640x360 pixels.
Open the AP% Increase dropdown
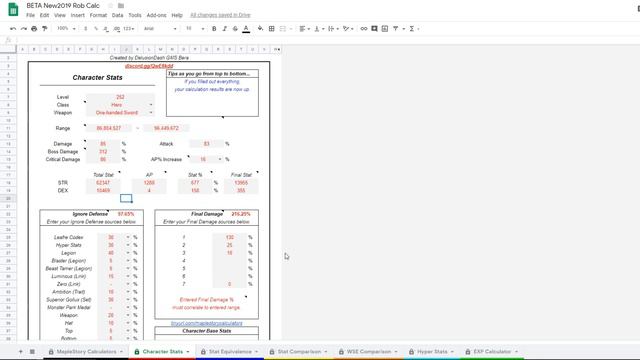click(220, 159)
